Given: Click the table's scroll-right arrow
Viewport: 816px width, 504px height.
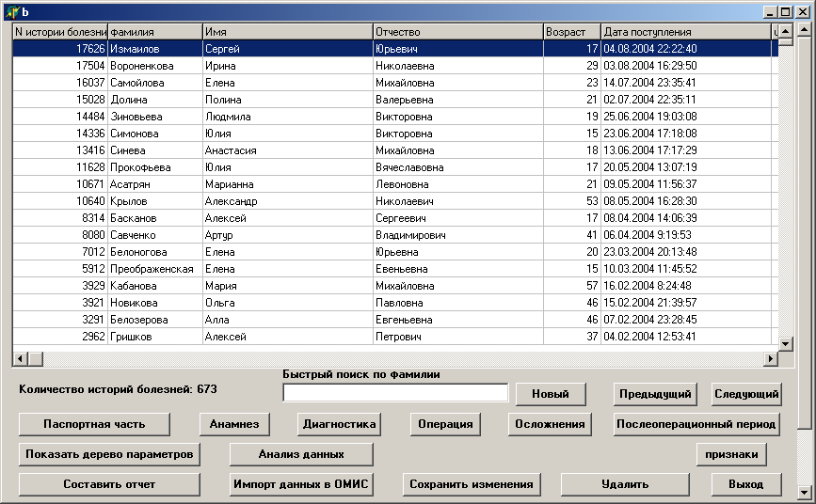Looking at the screenshot, I should (x=770, y=359).
